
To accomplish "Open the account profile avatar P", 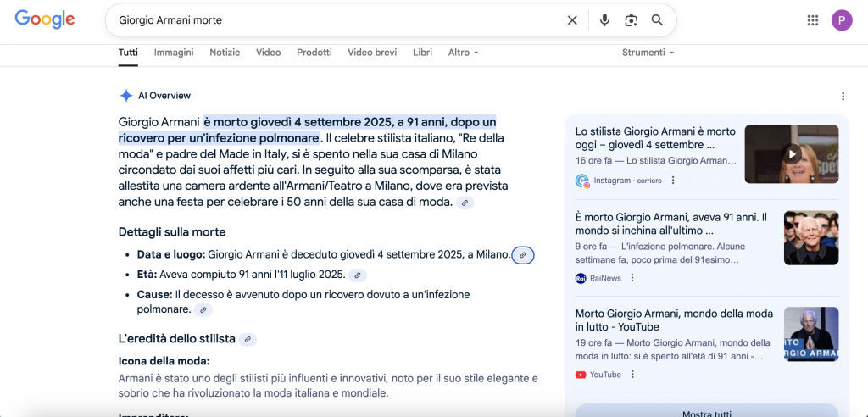I will click(842, 20).
